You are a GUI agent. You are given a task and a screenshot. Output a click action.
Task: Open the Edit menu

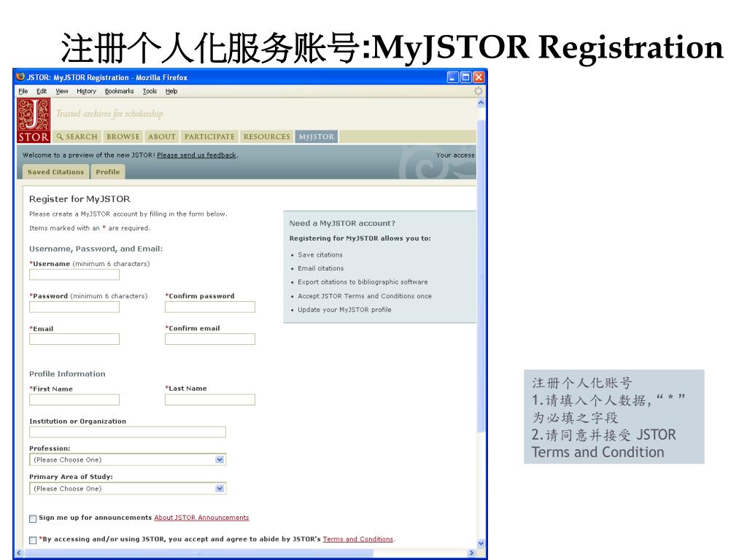pyautogui.click(x=42, y=91)
